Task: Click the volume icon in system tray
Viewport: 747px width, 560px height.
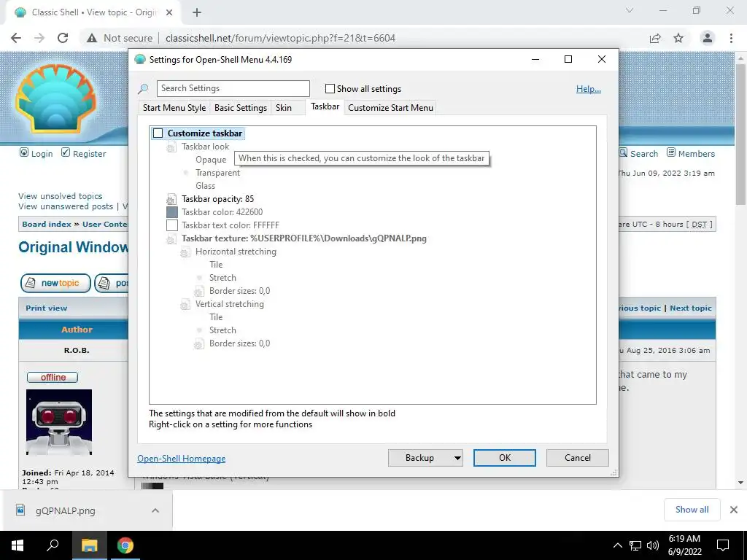Action: coord(653,545)
